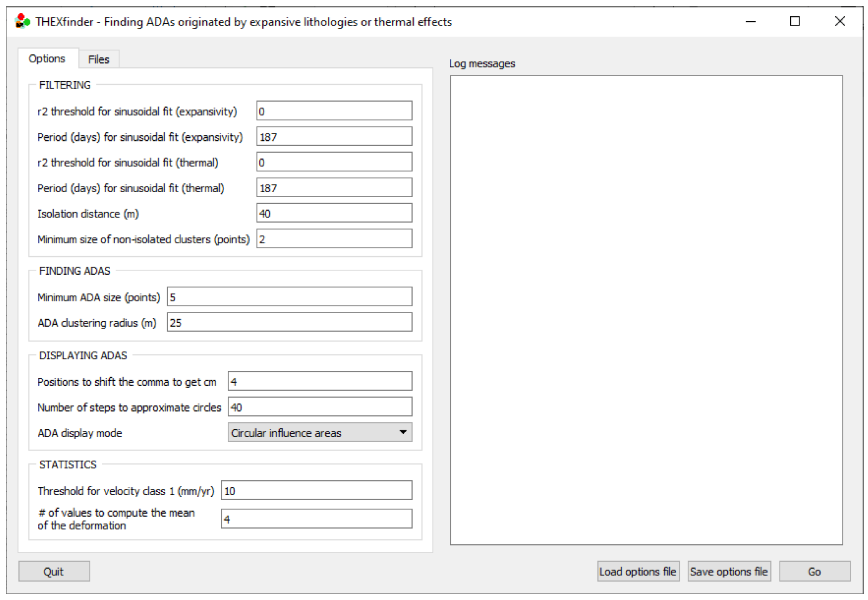Click the r2 threshold (thermal) field
This screenshot has height=600, width=868.
point(334,162)
